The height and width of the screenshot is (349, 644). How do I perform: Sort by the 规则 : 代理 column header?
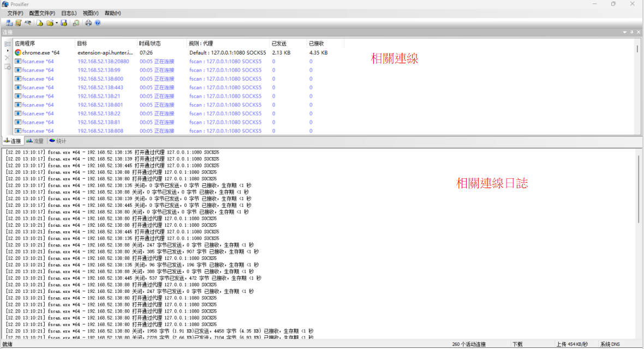(228, 43)
